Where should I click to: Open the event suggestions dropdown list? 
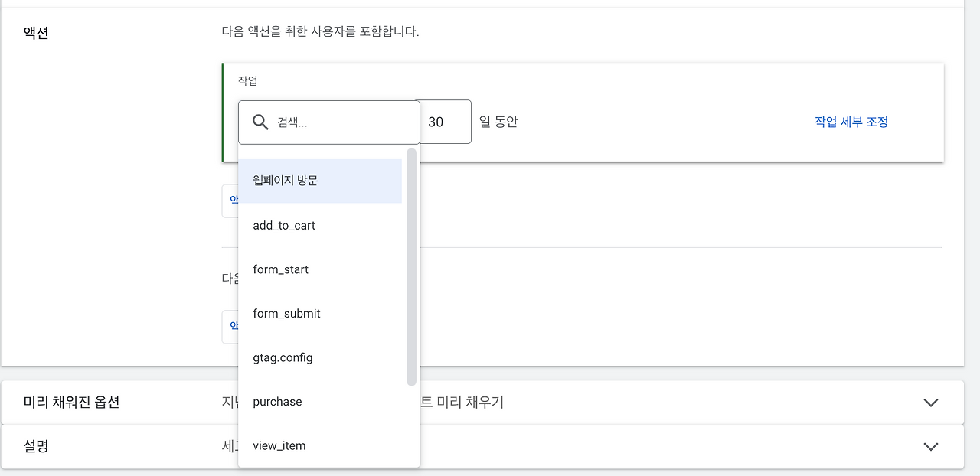point(329,306)
